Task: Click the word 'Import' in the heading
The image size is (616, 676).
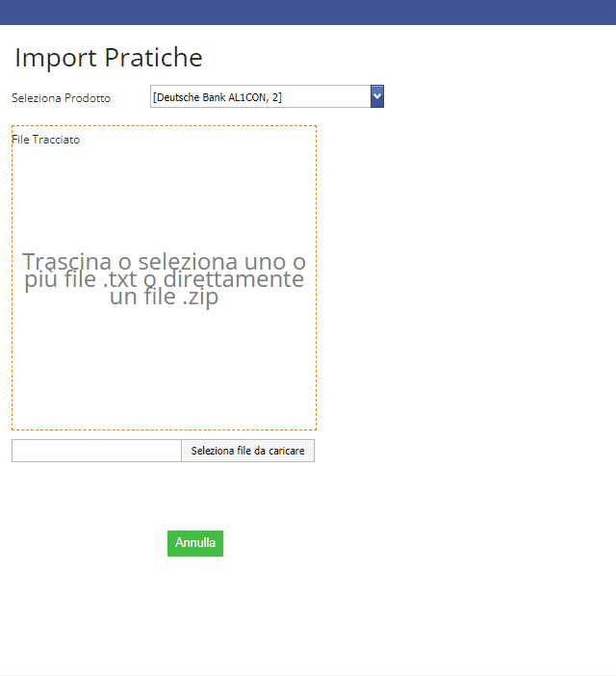Action: (x=56, y=58)
